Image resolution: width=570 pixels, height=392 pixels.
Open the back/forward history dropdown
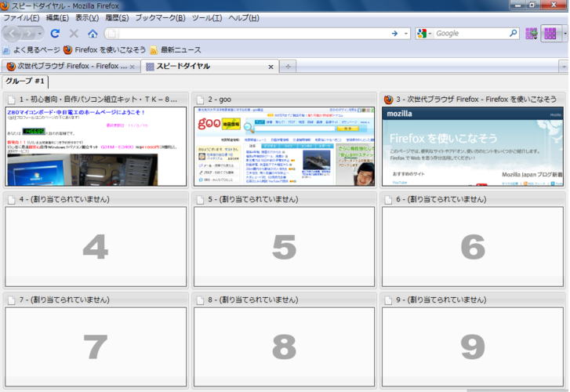pos(40,34)
